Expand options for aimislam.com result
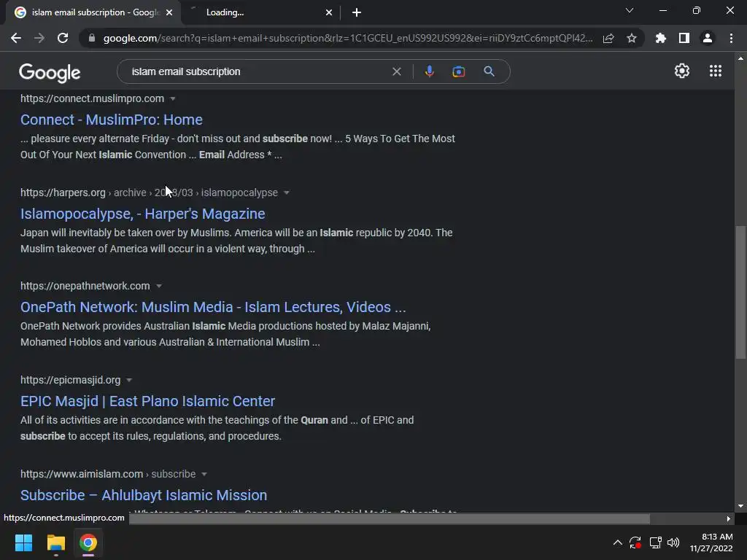The image size is (747, 560). coord(204,474)
